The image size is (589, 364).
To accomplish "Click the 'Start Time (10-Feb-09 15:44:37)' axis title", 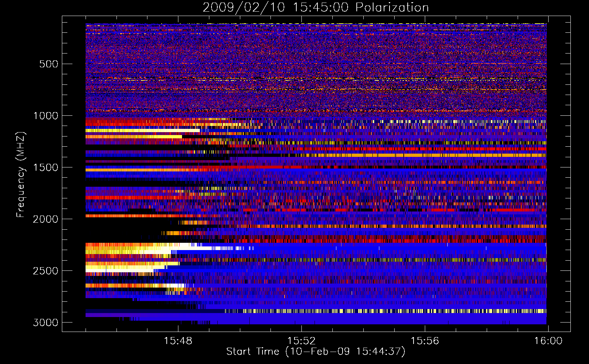I will point(316,352).
